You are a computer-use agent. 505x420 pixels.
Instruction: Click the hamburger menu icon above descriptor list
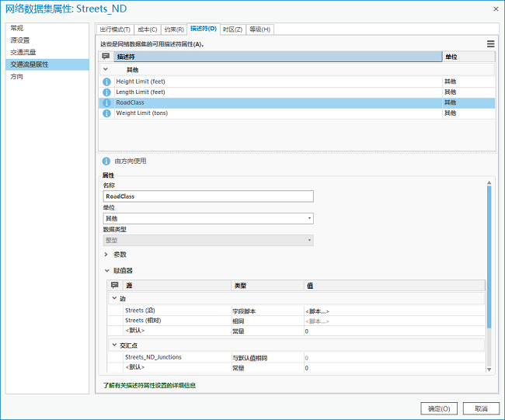(490, 44)
